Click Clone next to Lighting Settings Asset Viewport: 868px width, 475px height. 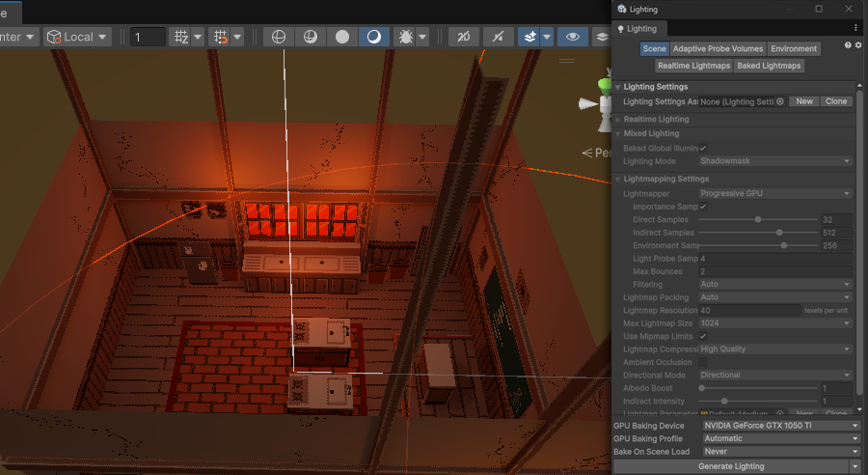tap(835, 101)
